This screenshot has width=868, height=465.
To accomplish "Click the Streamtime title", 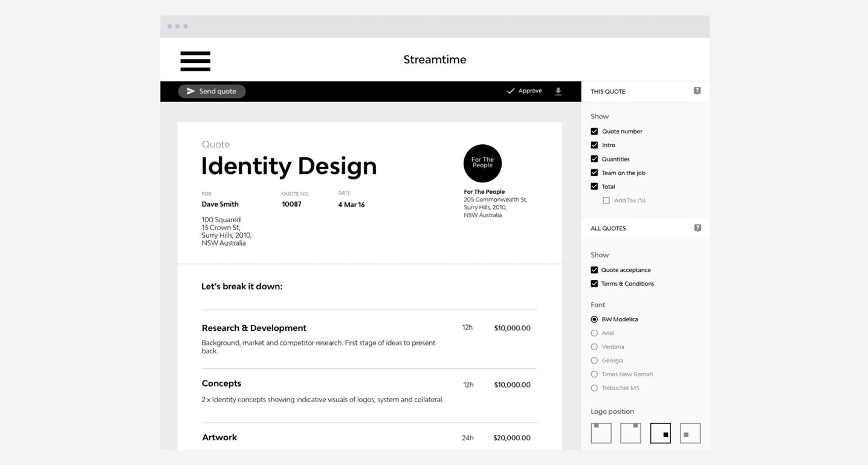I will 435,59.
